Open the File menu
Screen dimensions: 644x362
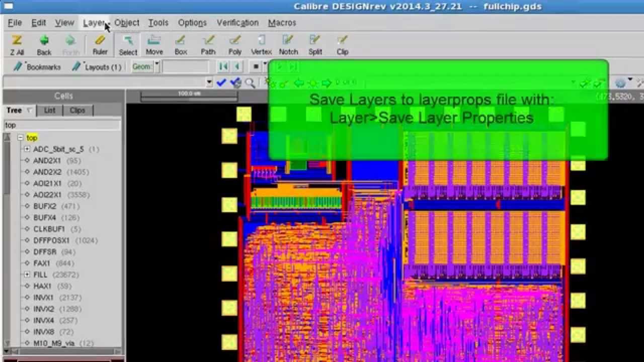(15, 23)
